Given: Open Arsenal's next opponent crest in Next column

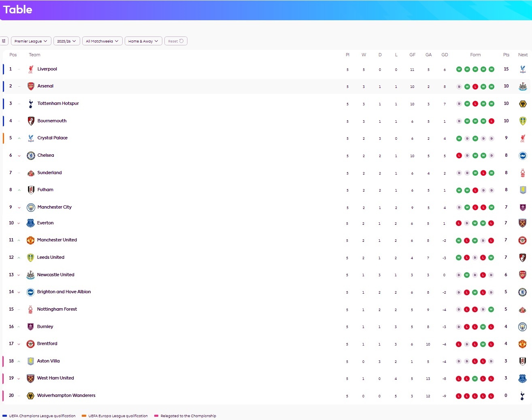Looking at the screenshot, I should (523, 86).
